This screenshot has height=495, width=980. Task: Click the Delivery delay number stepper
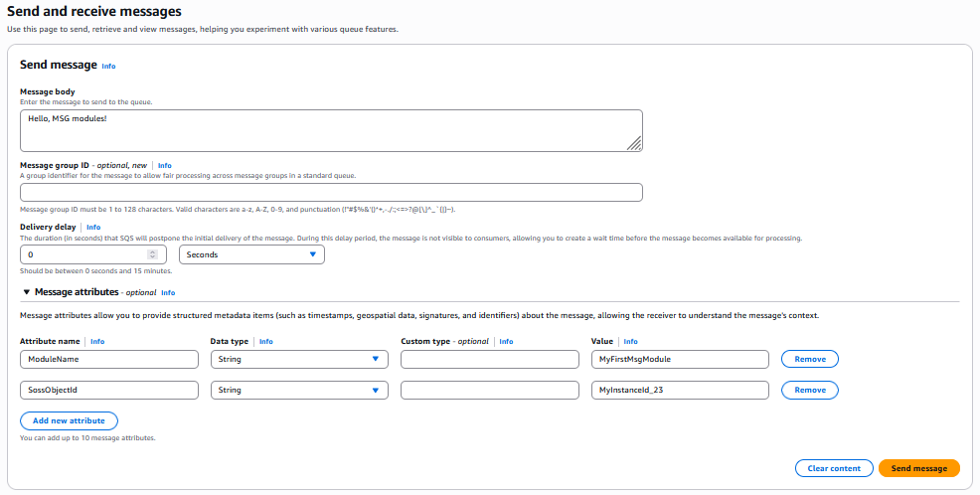[152, 254]
